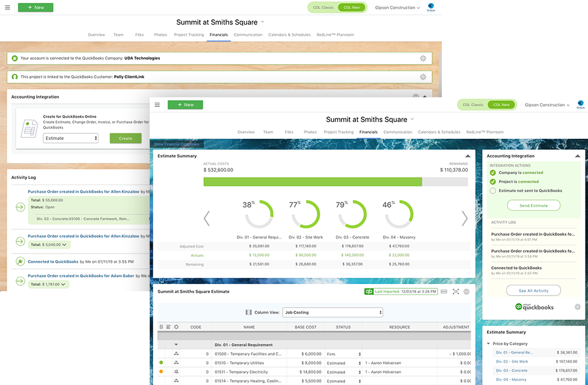
Task: Click people icon on 01511 Temporary Electricity row
Action: pos(176,372)
